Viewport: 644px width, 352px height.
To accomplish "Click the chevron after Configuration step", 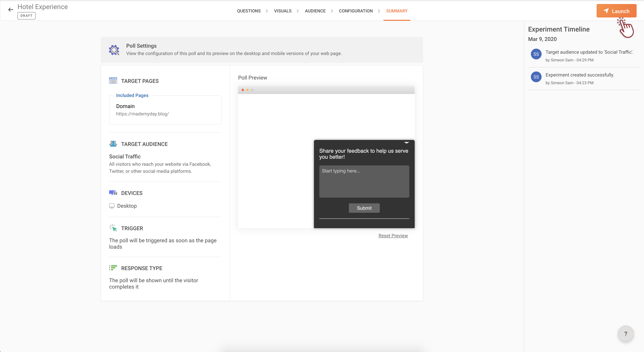I will (379, 11).
